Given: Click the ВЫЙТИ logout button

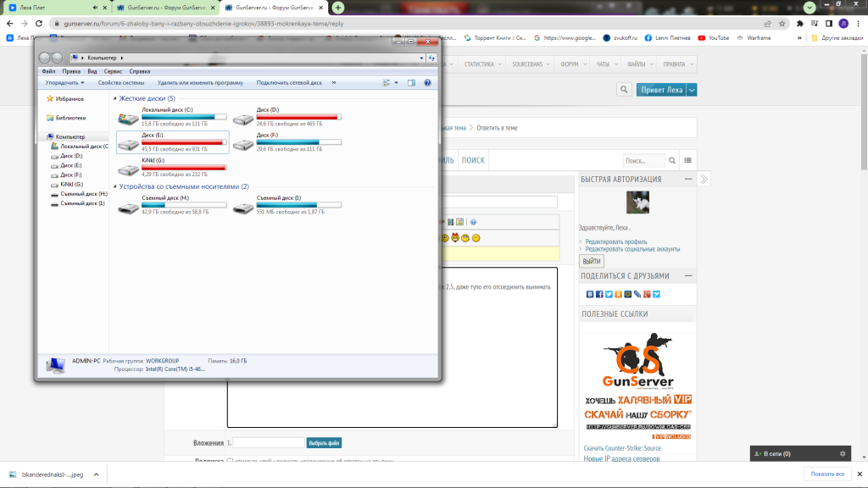Looking at the screenshot, I should pos(592,262).
